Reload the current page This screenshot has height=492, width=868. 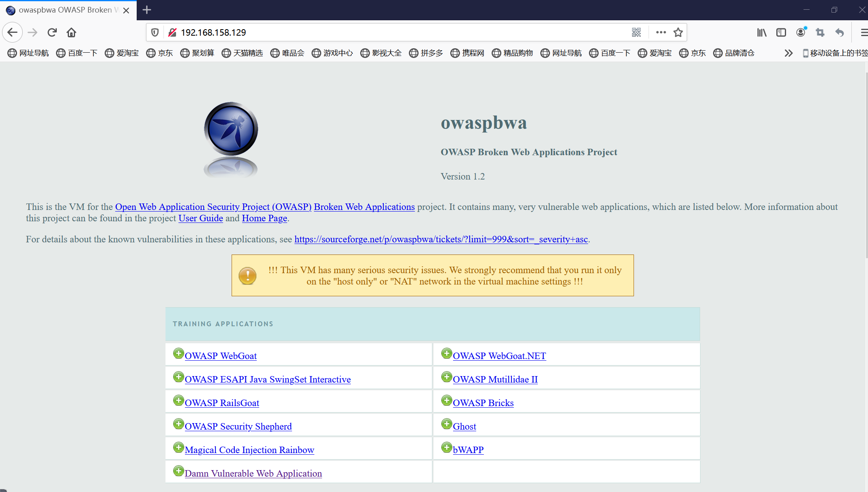52,32
